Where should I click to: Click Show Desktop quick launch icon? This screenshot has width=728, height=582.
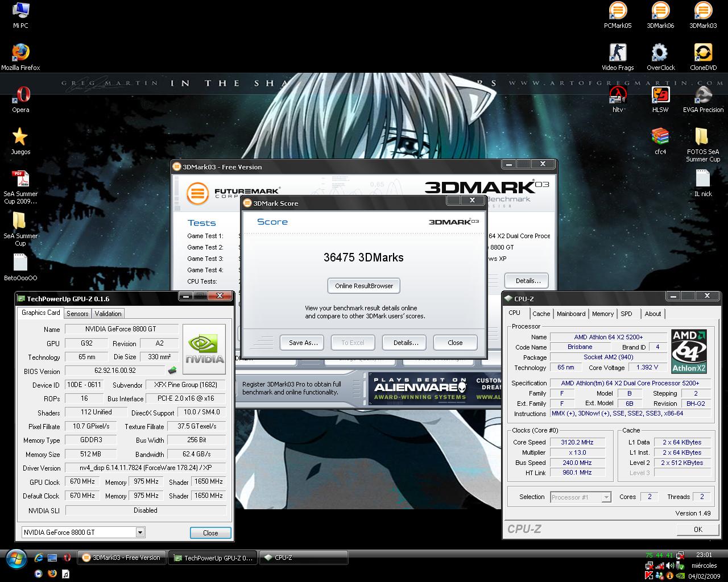52,558
